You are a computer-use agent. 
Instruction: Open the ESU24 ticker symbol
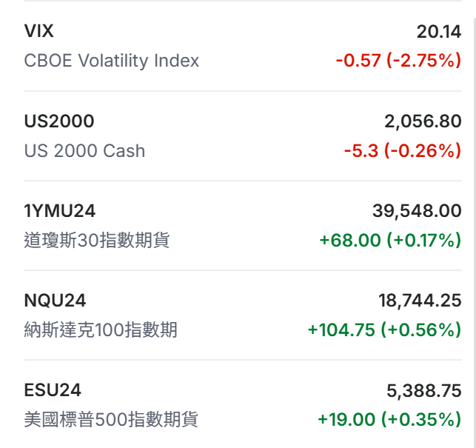click(x=53, y=390)
